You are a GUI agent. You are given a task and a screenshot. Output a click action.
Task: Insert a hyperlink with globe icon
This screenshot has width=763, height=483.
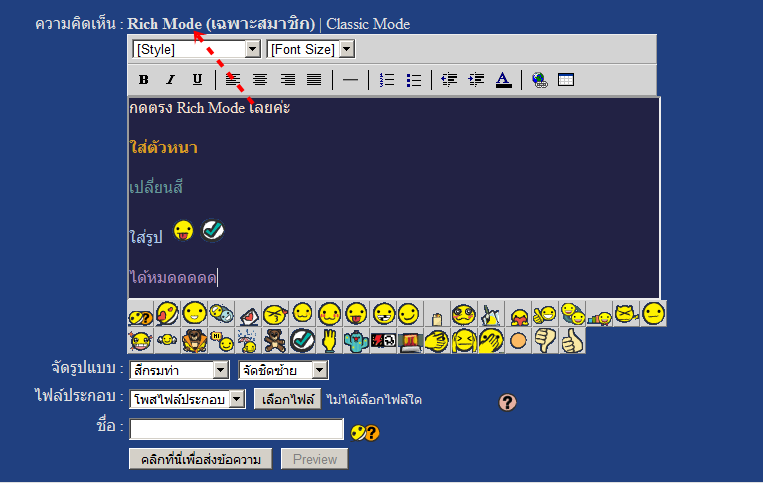point(539,80)
